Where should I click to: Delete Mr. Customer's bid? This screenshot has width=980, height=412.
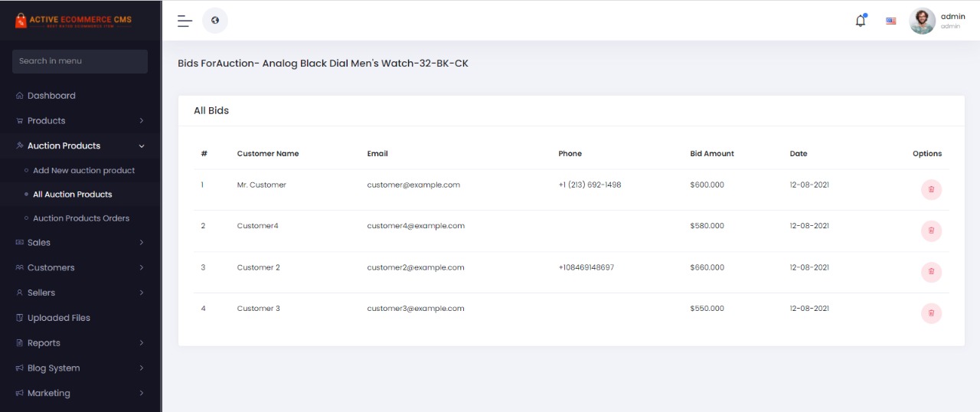pyautogui.click(x=931, y=189)
